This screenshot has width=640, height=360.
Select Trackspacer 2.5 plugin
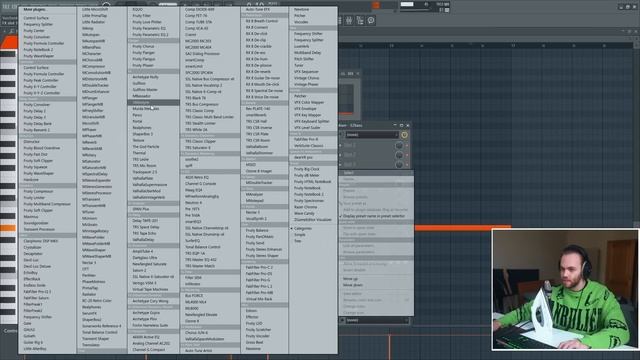pyautogui.click(x=145, y=172)
